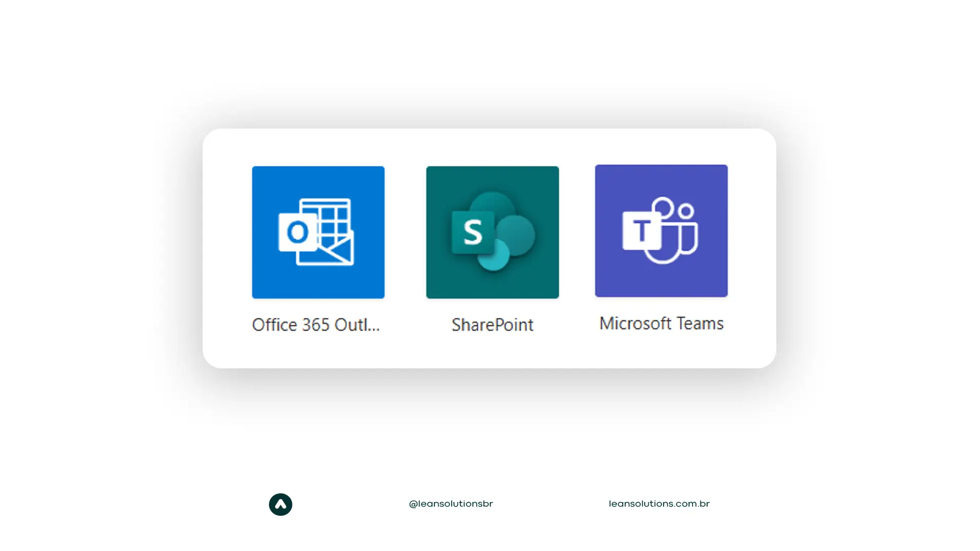Click the Lean Solutions round logo

[281, 505]
